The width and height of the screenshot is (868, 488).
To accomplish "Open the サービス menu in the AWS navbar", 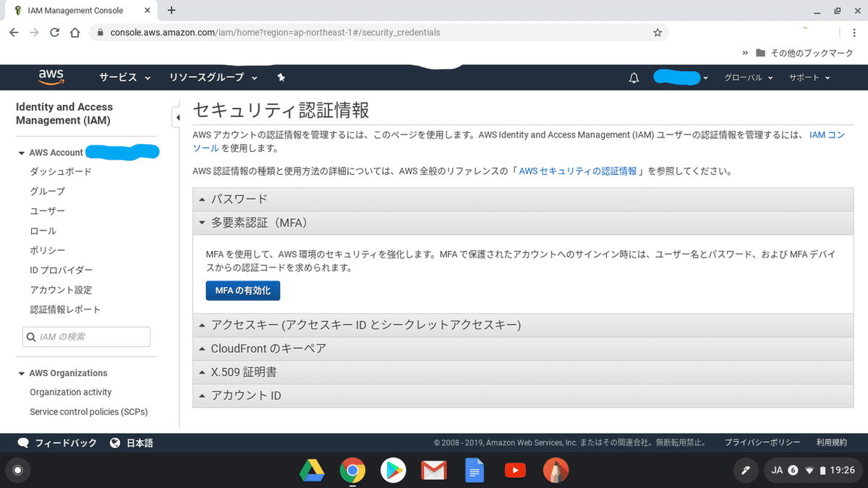I will 119,77.
